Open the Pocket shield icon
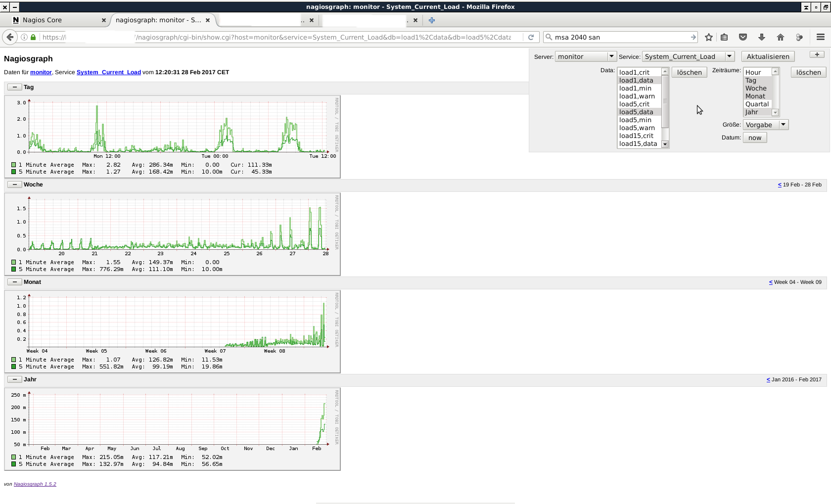Screen dimensions: 831x504 click(743, 37)
